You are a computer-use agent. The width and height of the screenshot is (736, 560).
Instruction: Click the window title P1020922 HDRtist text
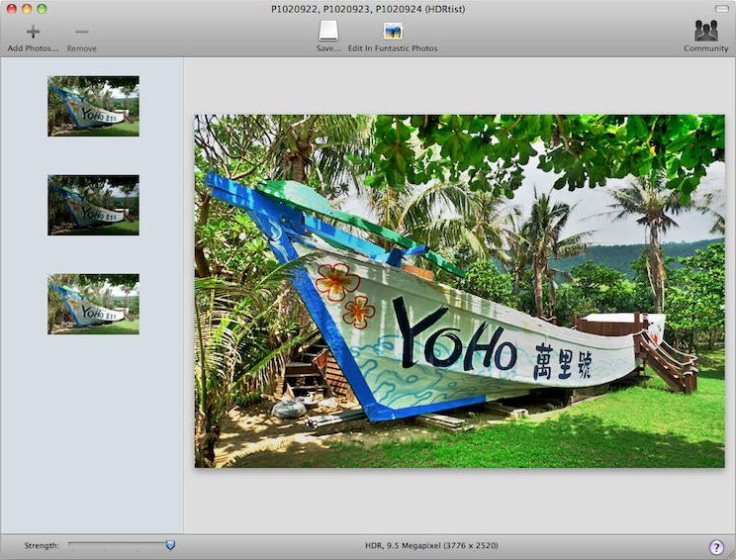tap(368, 8)
